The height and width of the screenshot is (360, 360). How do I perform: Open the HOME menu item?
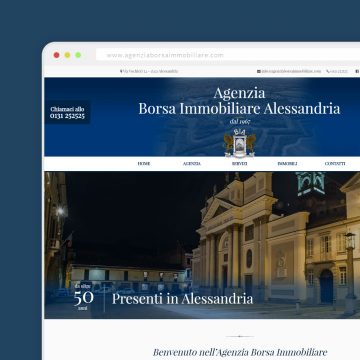pyautogui.click(x=144, y=164)
